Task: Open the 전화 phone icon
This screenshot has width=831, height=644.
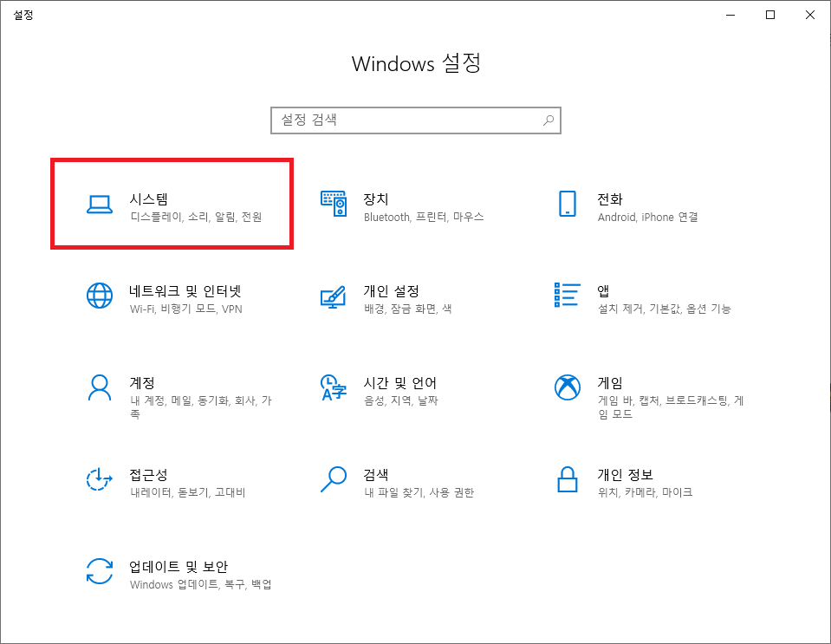Action: 567,204
